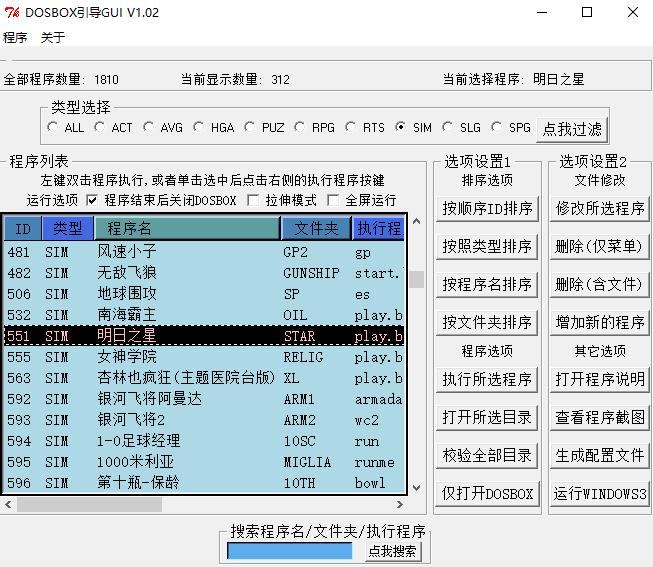Viewport: 653px width, 567px height.
Task: Click the 程序名 column header
Action: tap(187, 228)
